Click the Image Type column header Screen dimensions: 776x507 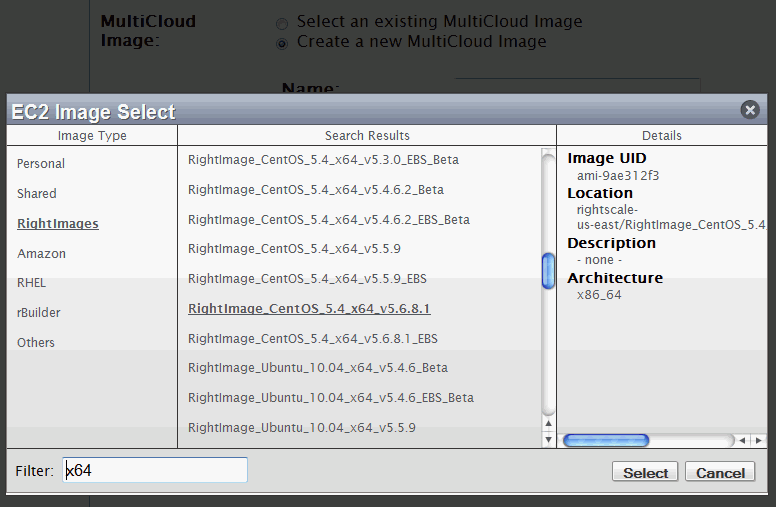click(92, 136)
